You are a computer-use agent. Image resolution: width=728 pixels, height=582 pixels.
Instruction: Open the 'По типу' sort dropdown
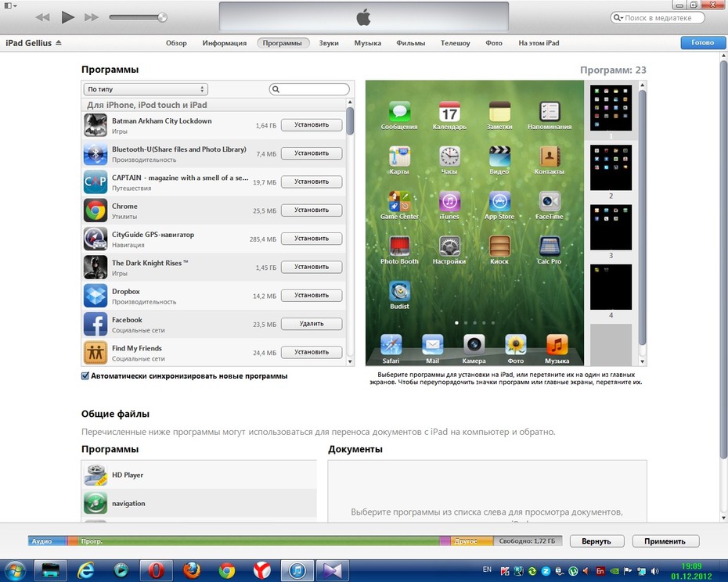click(146, 89)
